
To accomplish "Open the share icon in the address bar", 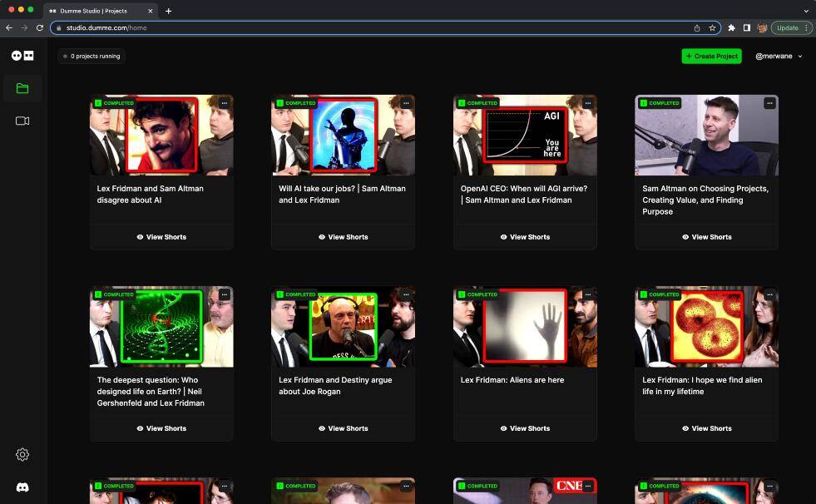I will click(x=696, y=27).
